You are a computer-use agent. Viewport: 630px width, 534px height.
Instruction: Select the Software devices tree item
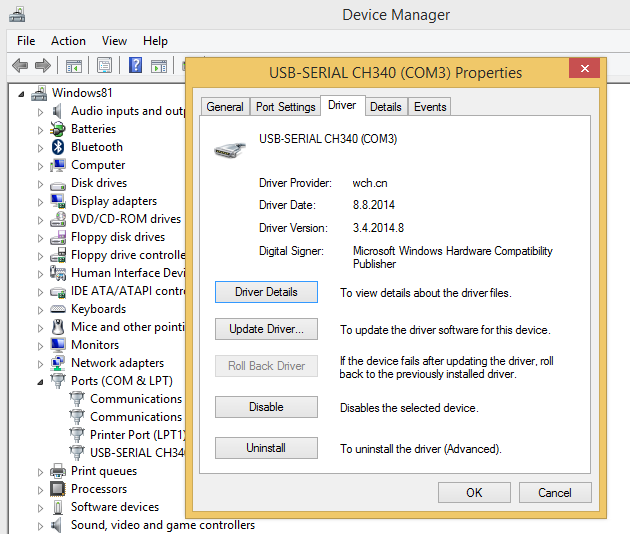pyautogui.click(x=115, y=507)
